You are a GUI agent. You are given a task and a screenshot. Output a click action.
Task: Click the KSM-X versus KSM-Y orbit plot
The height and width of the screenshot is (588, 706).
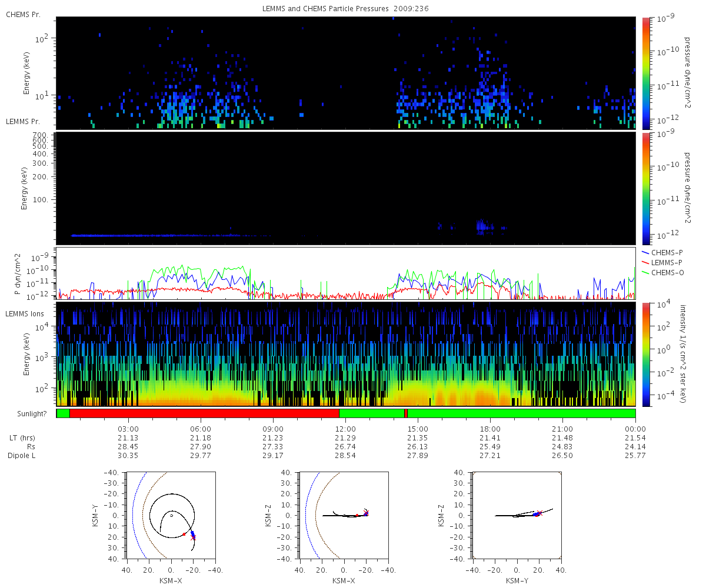(x=171, y=515)
